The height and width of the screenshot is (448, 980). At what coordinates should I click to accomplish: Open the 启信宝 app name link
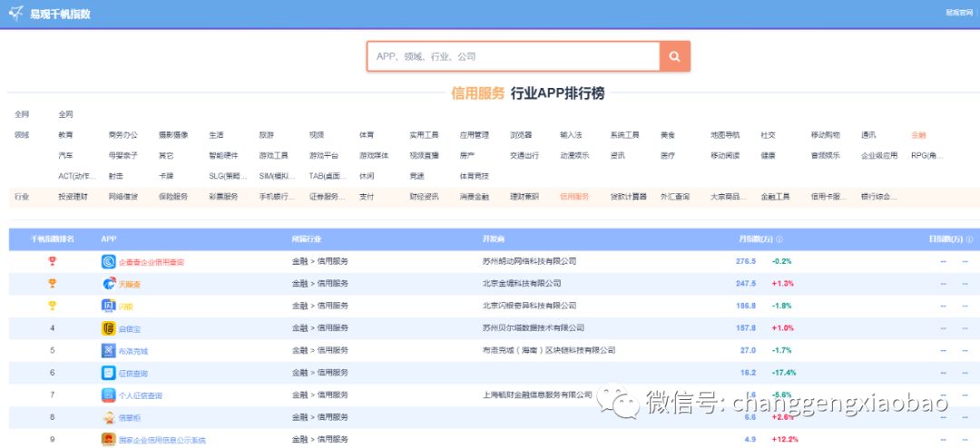[x=130, y=328]
